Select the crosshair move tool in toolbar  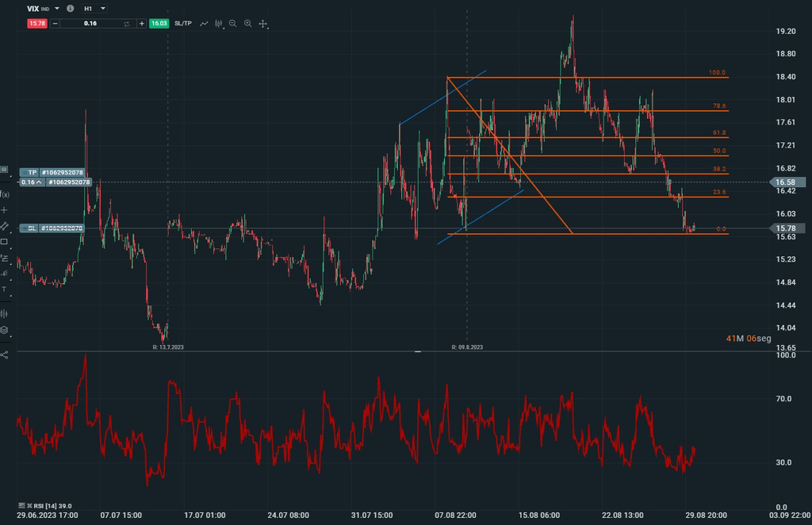(263, 24)
